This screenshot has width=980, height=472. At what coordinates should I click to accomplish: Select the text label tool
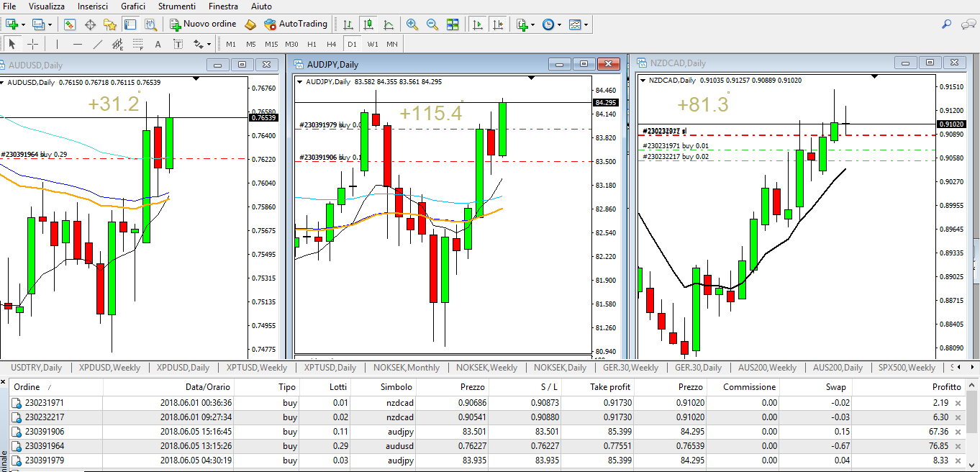(x=178, y=44)
